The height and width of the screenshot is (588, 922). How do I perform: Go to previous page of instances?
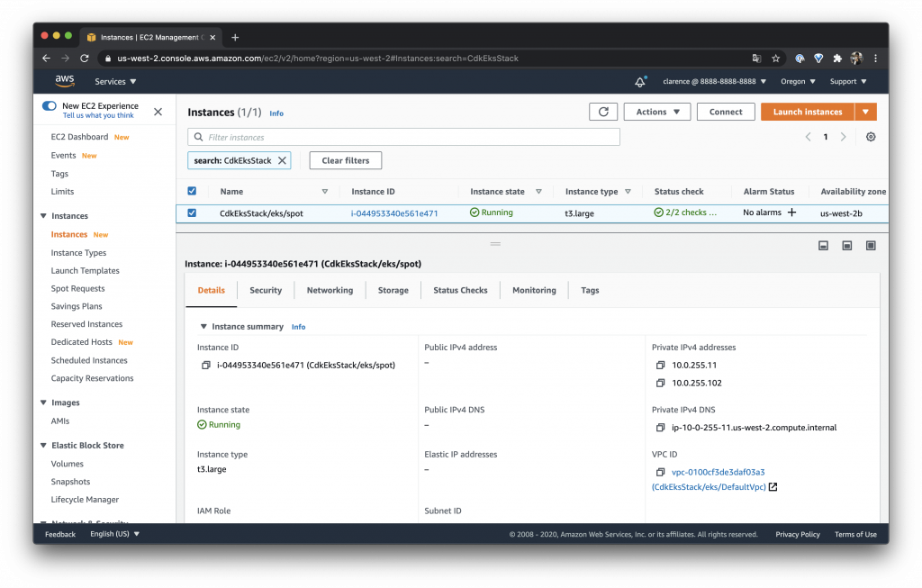point(808,137)
